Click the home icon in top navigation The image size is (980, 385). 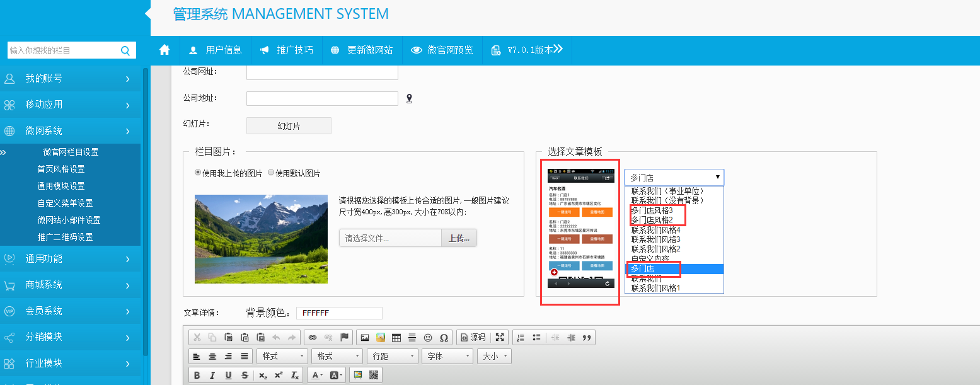[164, 50]
